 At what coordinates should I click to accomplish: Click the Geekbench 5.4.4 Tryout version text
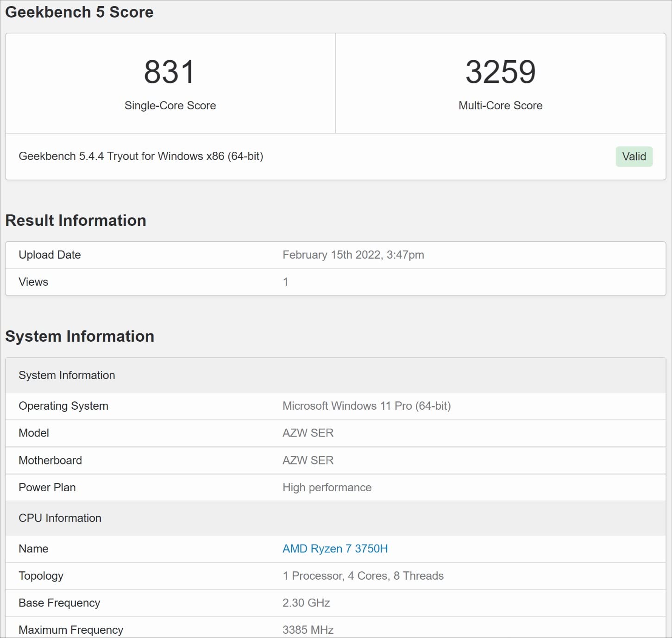[141, 156]
